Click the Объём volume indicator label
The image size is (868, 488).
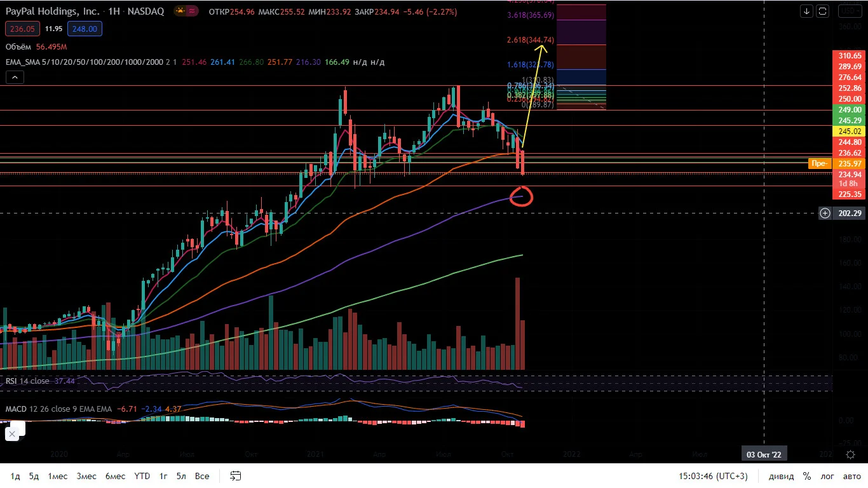click(19, 47)
